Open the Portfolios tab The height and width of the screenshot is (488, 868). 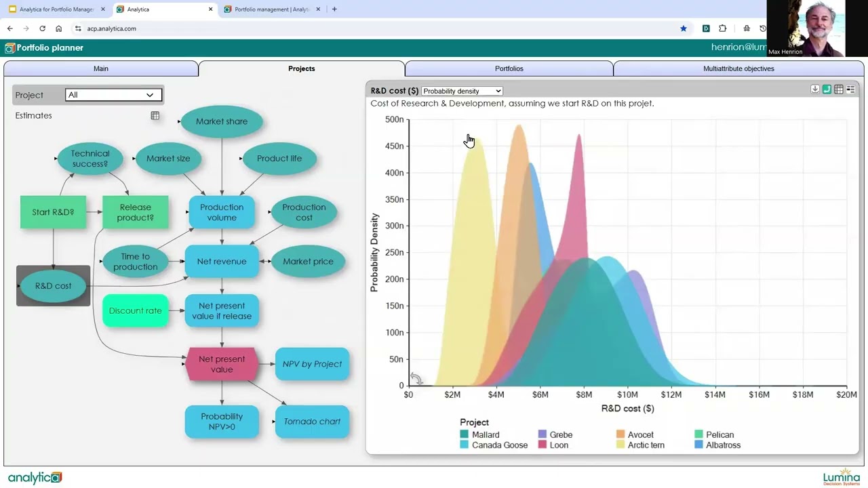[509, 68]
